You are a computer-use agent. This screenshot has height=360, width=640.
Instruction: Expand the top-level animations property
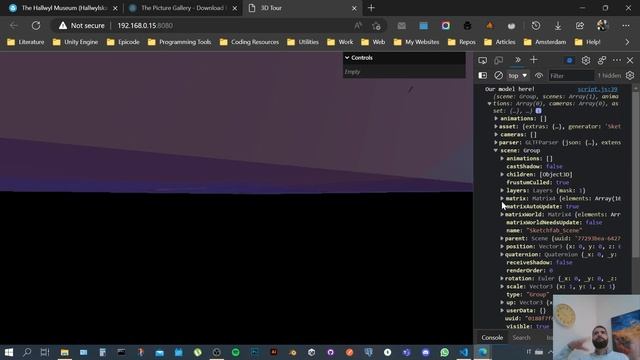(496, 118)
